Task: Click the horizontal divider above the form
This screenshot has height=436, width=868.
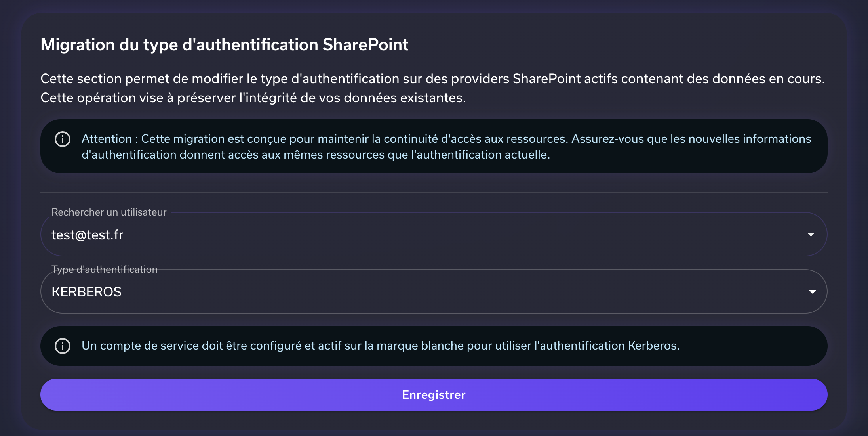Action: (x=434, y=193)
